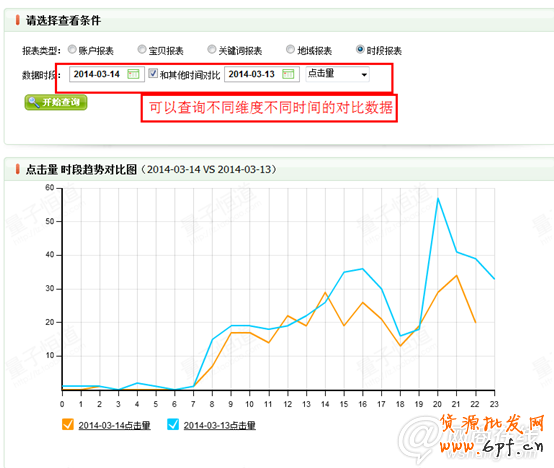The image size is (554, 468).
Task: Toggle 和其他时间对比 comparison checkbox
Action: tap(153, 73)
